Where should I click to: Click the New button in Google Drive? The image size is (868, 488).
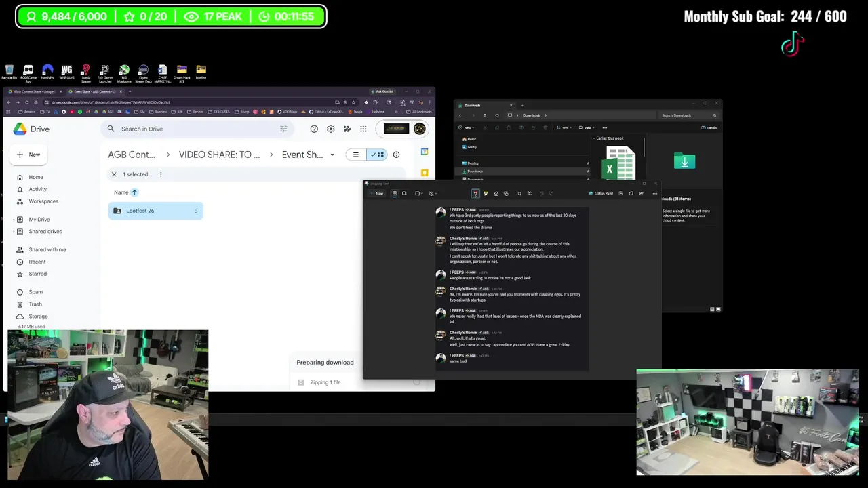point(28,155)
